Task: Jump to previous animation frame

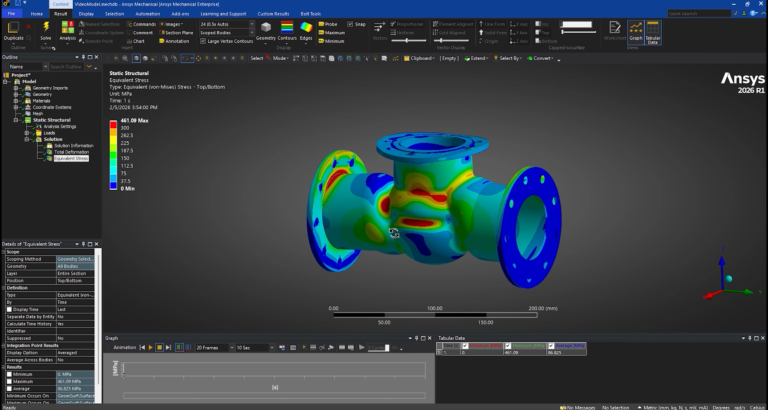Action: pyautogui.click(x=142, y=347)
